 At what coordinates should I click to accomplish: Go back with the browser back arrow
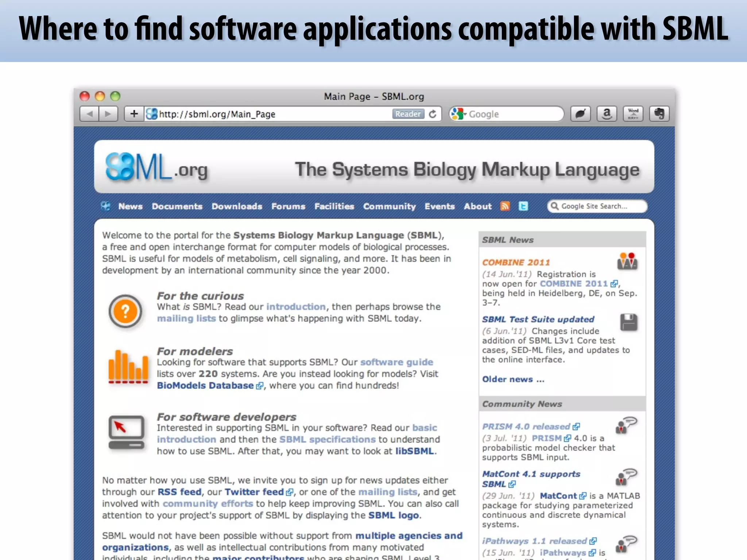tap(89, 114)
